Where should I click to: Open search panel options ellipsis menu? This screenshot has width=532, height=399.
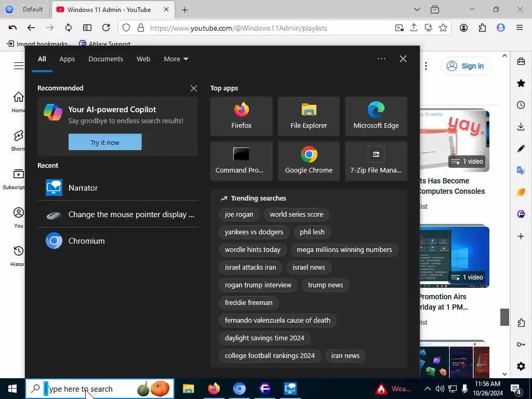tap(381, 59)
